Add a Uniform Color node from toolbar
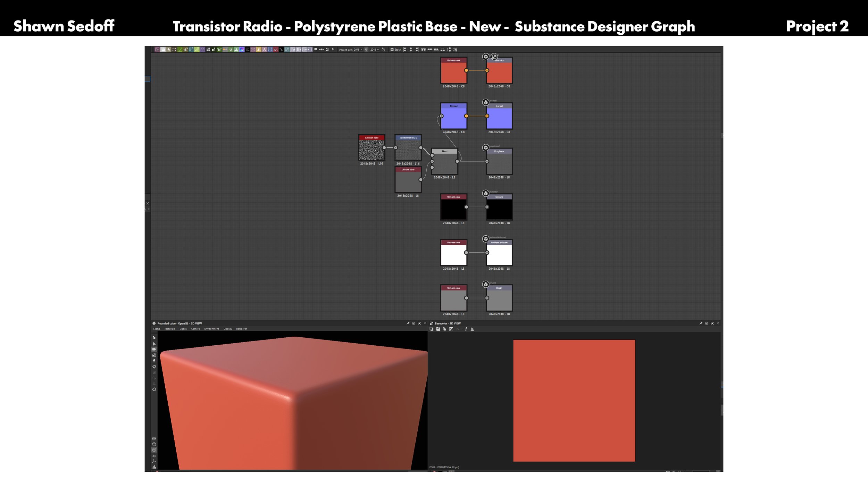 click(276, 50)
